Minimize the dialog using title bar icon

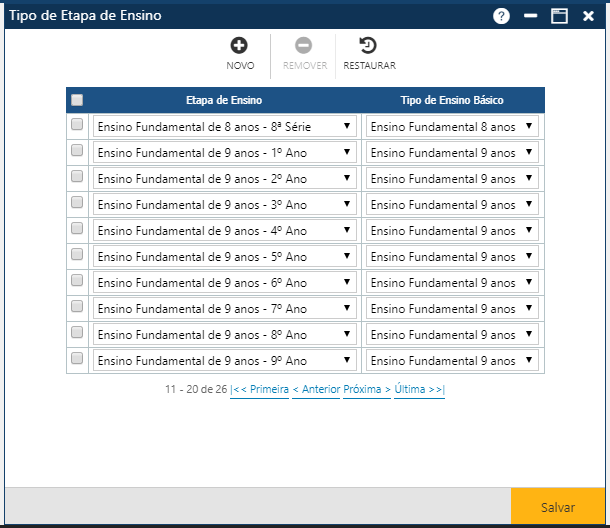(531, 16)
